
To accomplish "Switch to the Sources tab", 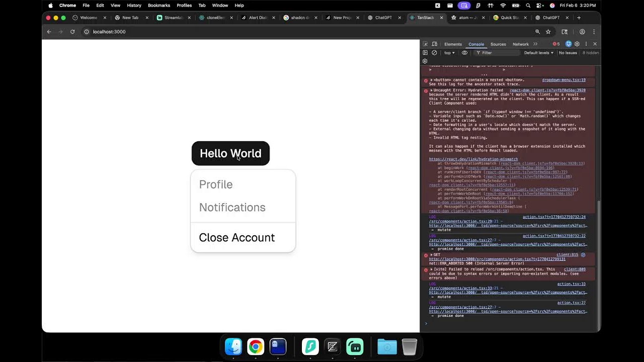I will coord(498,44).
